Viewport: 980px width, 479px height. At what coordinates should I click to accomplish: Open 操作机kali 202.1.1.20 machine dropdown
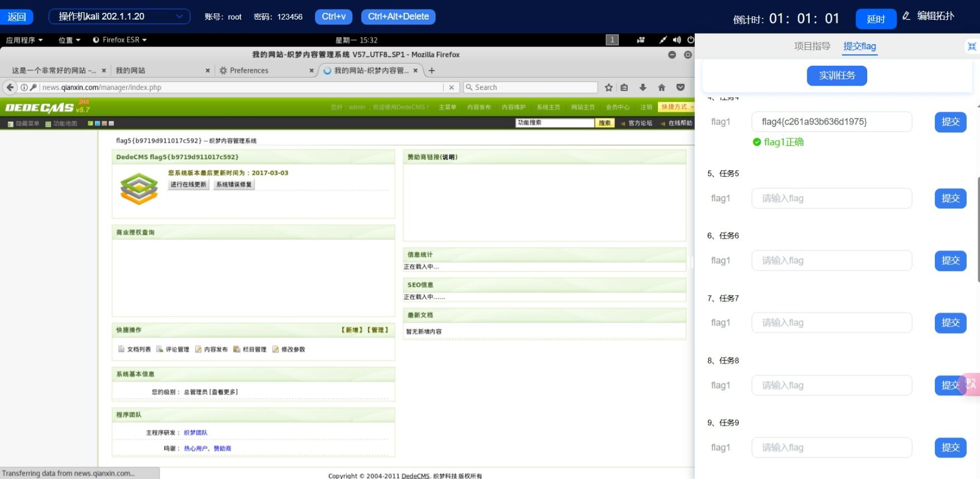pyautogui.click(x=119, y=16)
